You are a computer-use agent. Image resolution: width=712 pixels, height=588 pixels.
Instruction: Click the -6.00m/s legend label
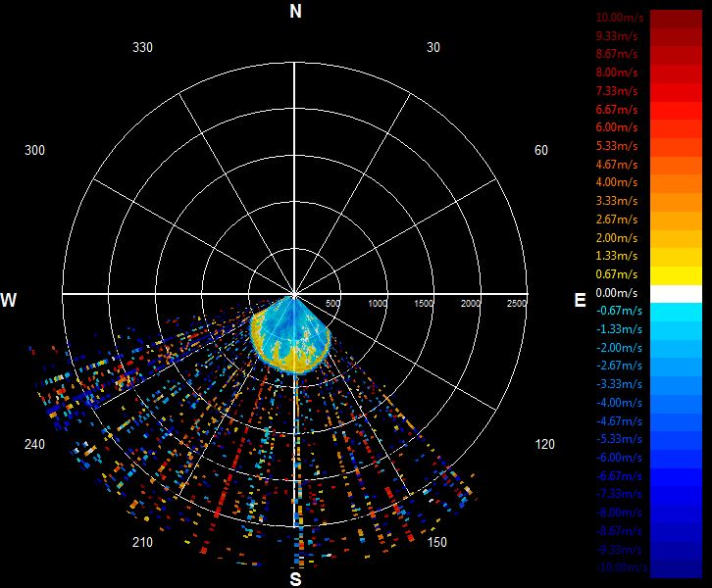coord(619,458)
